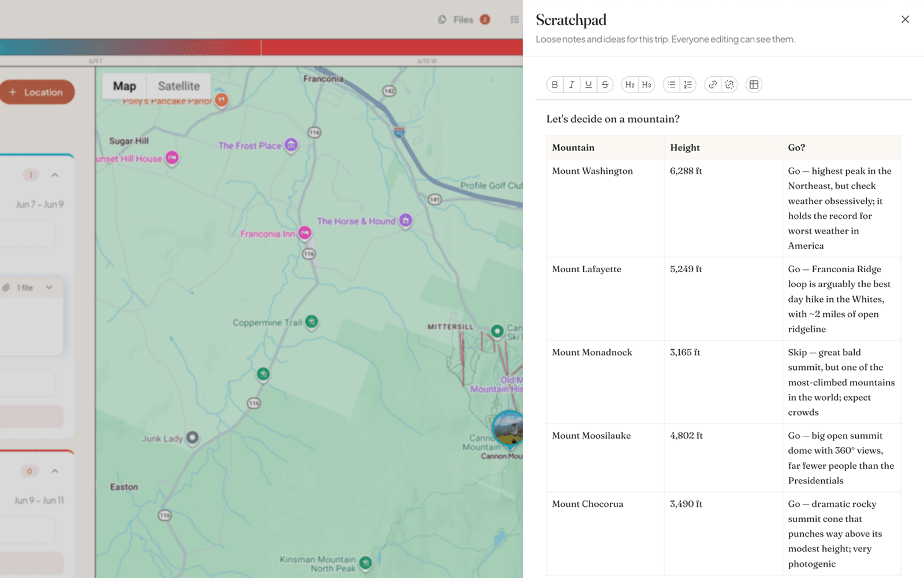Click the Mount Washington cell
Image resolution: width=924 pixels, height=578 pixels.
605,208
